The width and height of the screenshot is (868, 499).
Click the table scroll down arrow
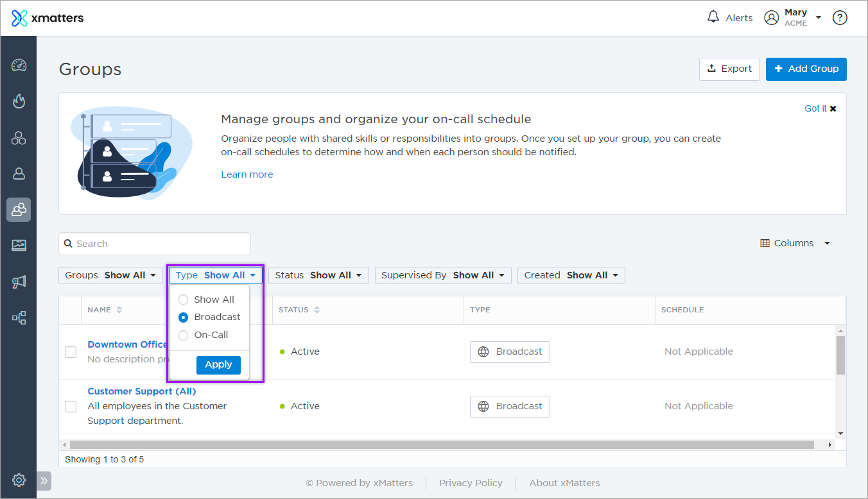840,434
